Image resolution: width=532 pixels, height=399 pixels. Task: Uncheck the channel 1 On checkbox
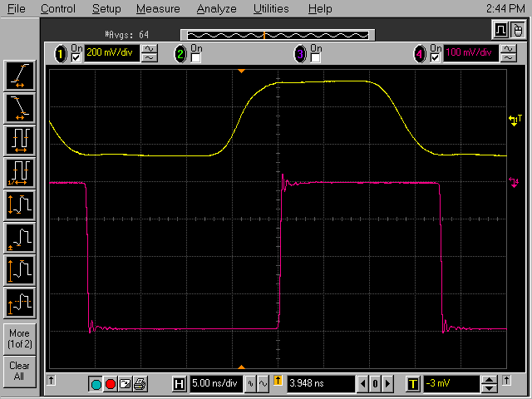pos(76,58)
